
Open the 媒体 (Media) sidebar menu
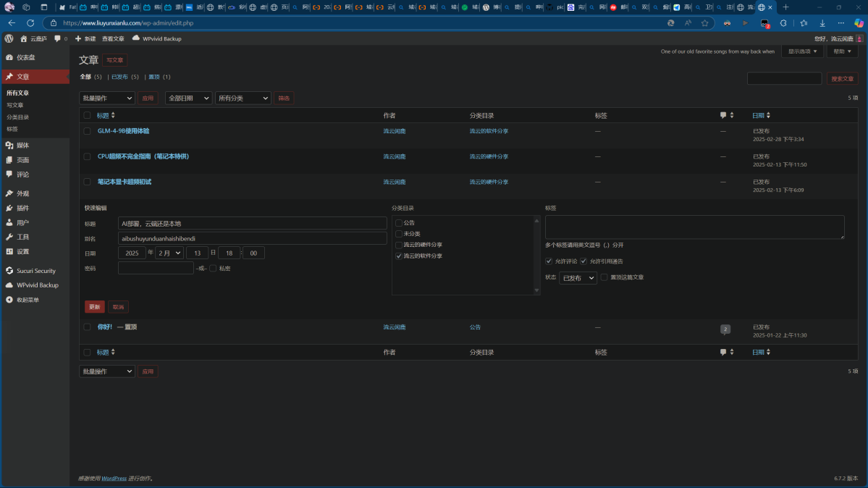pyautogui.click(x=22, y=146)
